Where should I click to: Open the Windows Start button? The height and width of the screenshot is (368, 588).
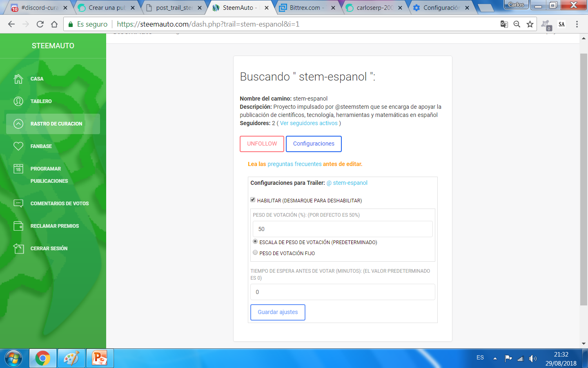point(13,359)
